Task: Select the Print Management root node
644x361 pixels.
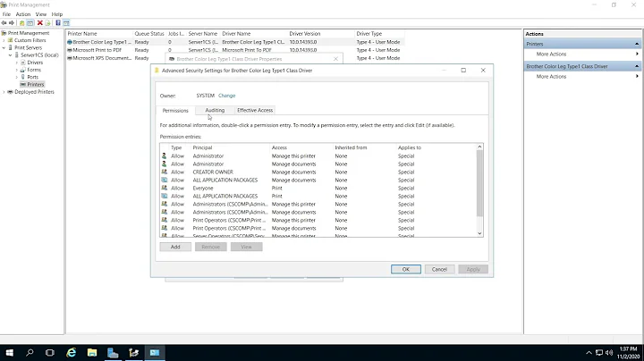Action: pyautogui.click(x=29, y=33)
